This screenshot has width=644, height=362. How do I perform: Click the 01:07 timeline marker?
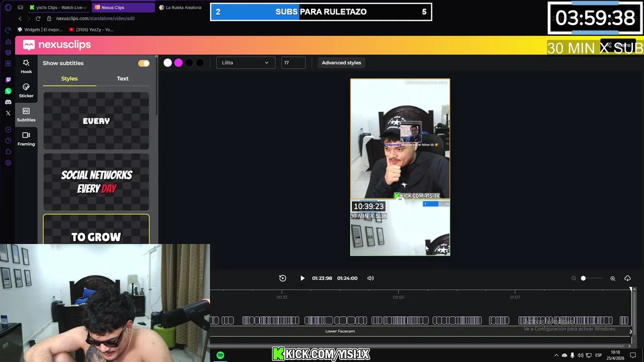[x=515, y=297]
